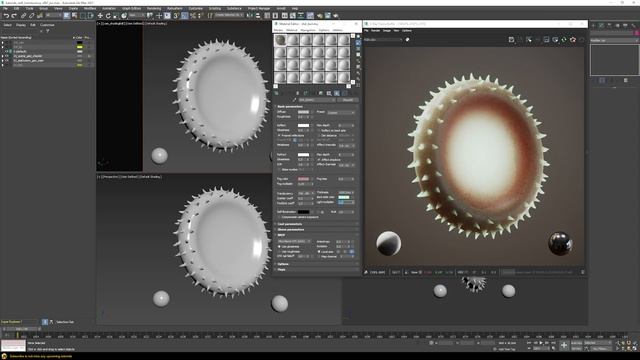The width and height of the screenshot is (640, 360).
Task: Open the Modify tab in command panel
Action: (x=601, y=25)
